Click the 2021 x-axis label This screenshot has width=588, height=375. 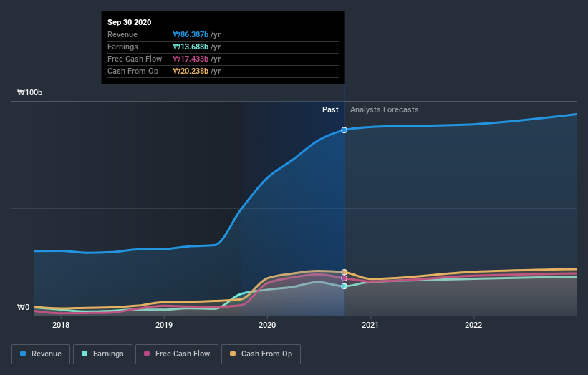coord(370,325)
